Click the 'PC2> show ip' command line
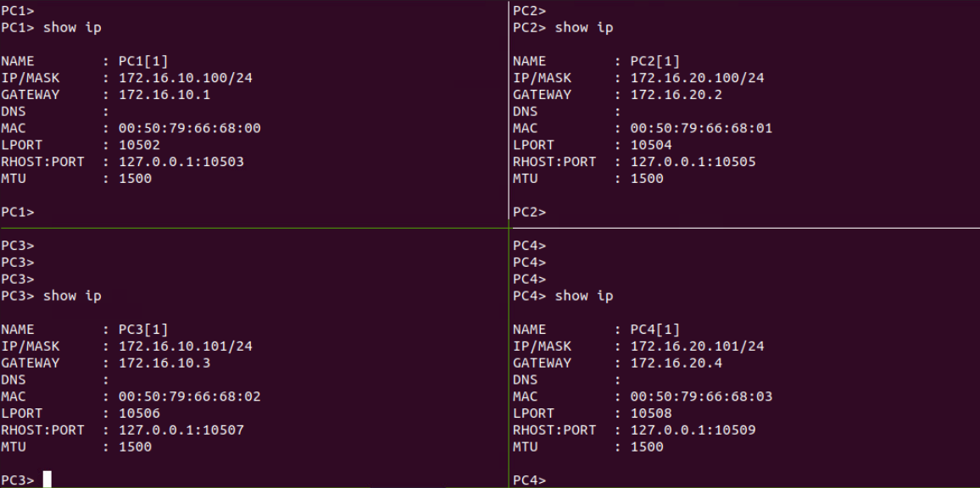Viewport: 980px width, 488px height. (563, 28)
